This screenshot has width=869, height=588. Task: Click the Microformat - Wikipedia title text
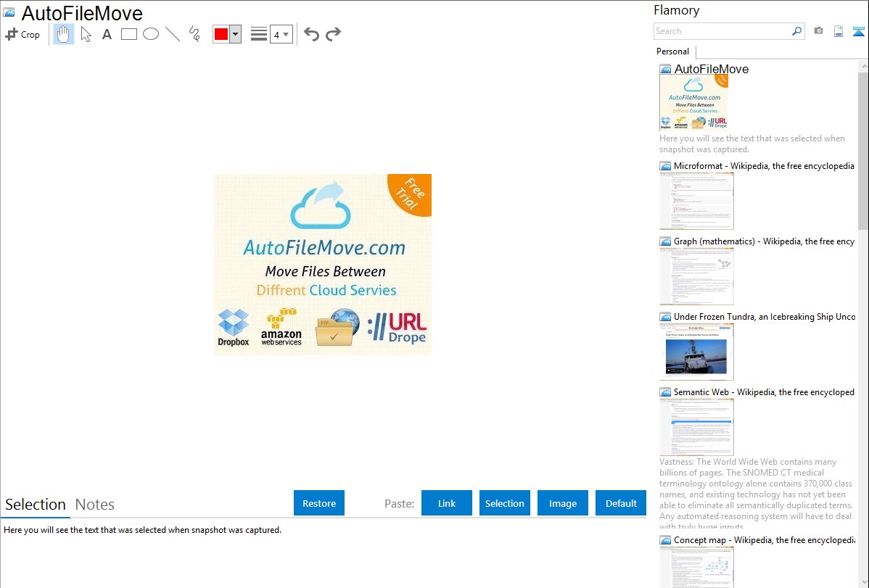tap(764, 166)
